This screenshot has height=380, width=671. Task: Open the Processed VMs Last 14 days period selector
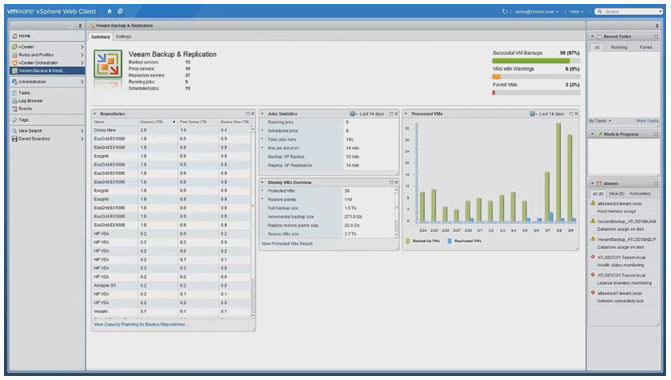pyautogui.click(x=547, y=114)
